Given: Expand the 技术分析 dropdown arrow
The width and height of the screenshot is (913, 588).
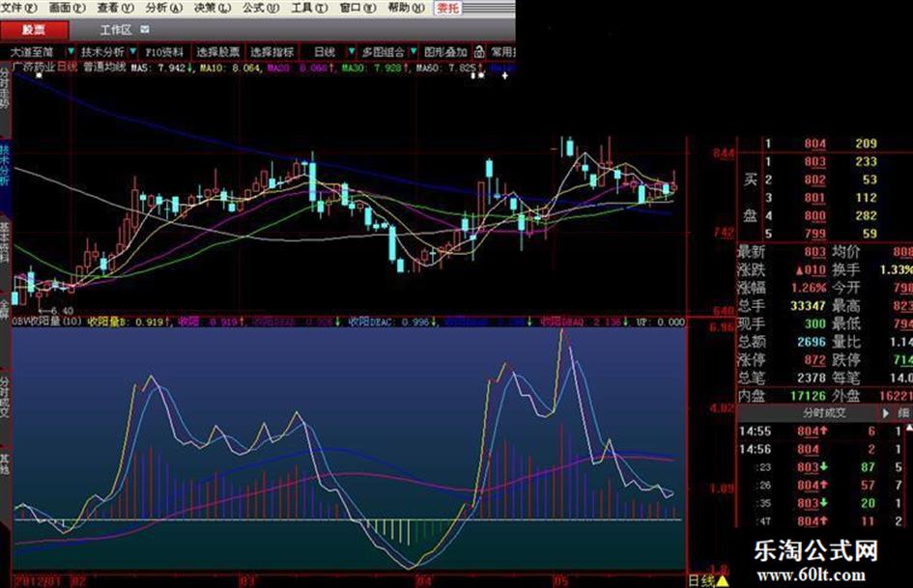Looking at the screenshot, I should pos(132,51).
